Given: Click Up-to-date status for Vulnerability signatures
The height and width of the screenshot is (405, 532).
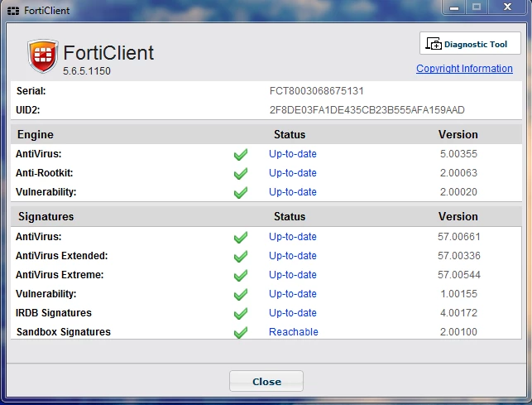Looking at the screenshot, I should pos(293,293).
